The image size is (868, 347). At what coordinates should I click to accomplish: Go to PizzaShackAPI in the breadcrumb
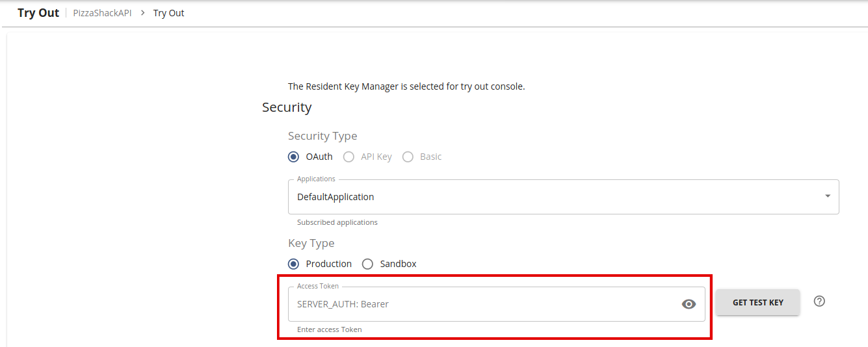click(102, 13)
